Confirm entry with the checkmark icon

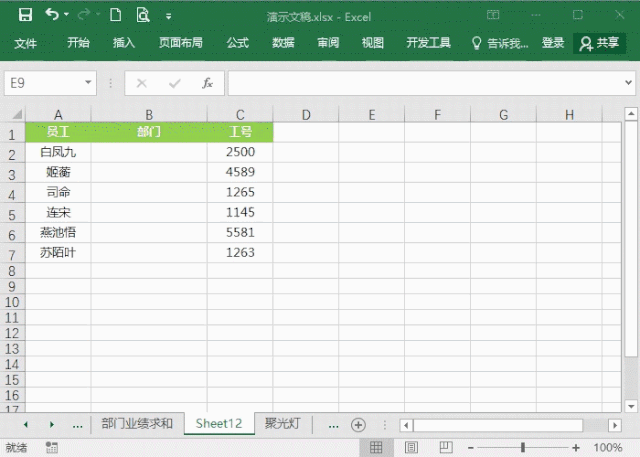coord(175,83)
